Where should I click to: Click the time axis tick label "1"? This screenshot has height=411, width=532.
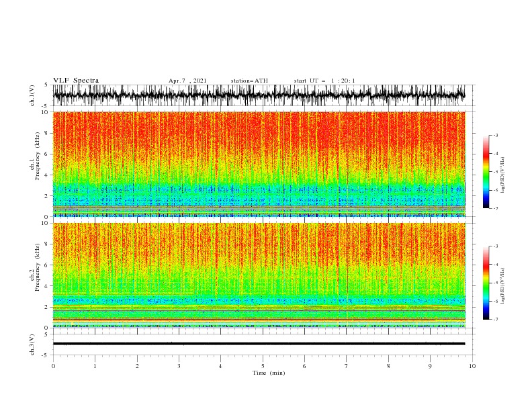pos(95,366)
